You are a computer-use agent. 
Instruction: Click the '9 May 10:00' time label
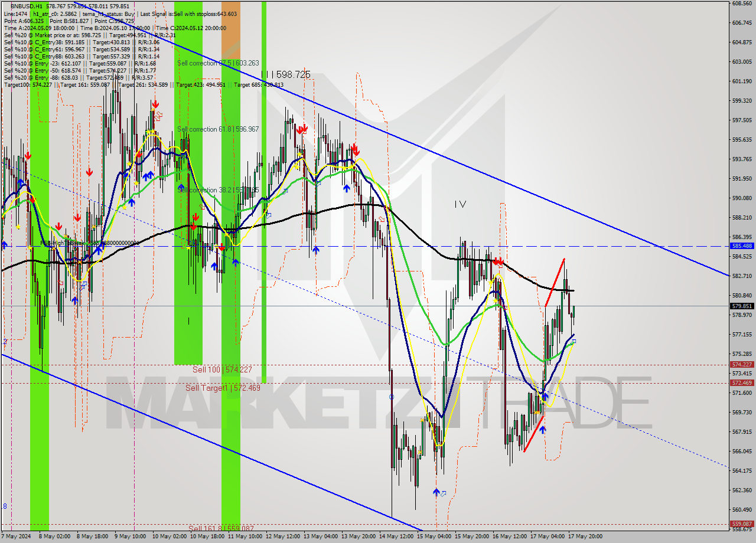(x=130, y=537)
